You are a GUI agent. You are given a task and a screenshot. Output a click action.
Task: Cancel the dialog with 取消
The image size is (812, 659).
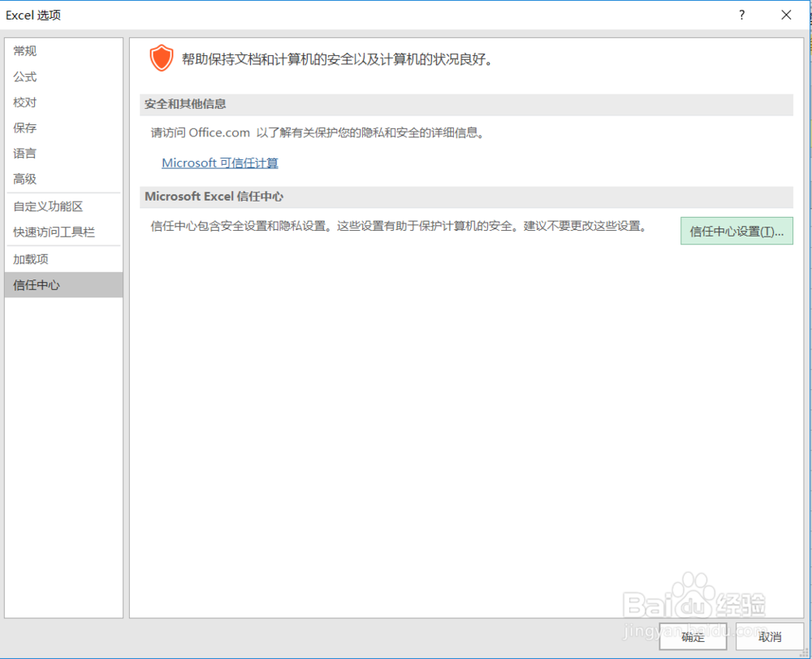pos(770,637)
